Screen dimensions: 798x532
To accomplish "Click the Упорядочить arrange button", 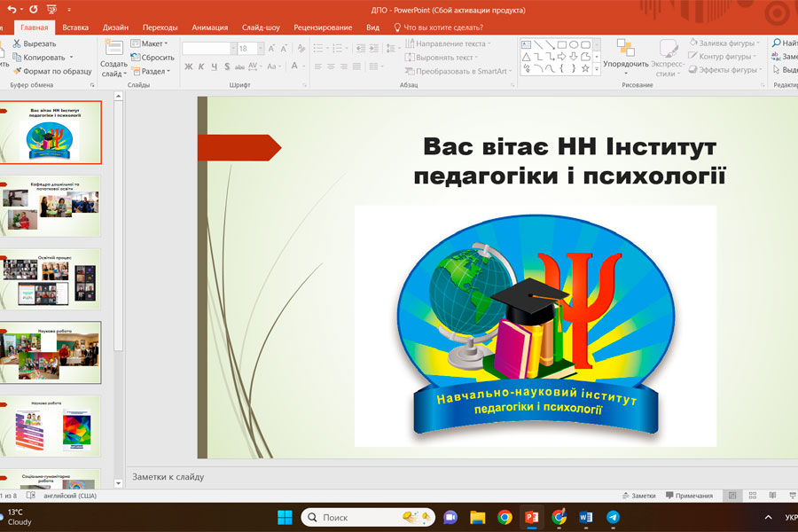I will click(x=625, y=55).
